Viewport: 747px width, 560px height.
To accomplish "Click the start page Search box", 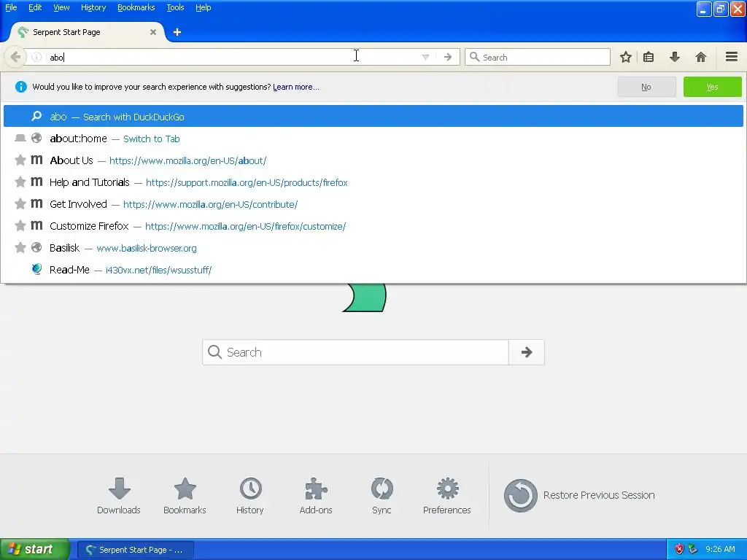I will pyautogui.click(x=355, y=352).
